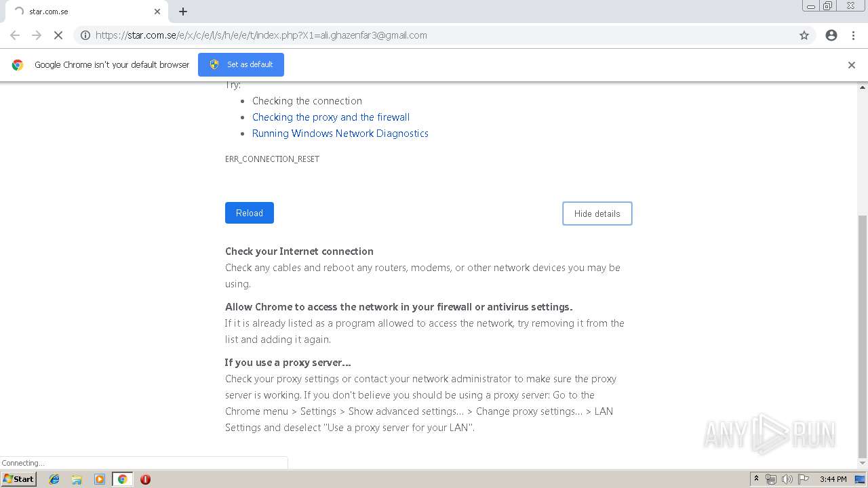Open the red antivirus icon in taskbar
This screenshot has width=868, height=488.
pos(145,479)
